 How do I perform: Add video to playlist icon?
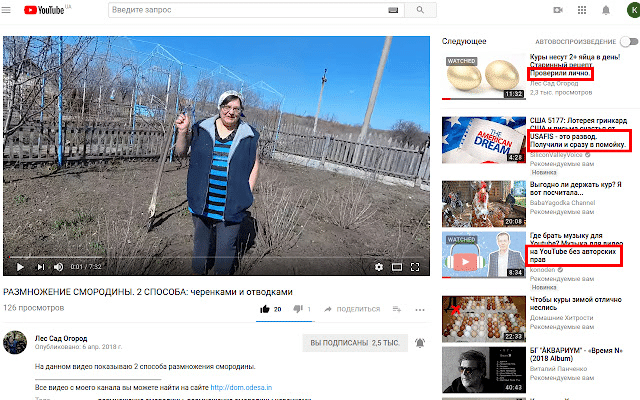coord(397,309)
